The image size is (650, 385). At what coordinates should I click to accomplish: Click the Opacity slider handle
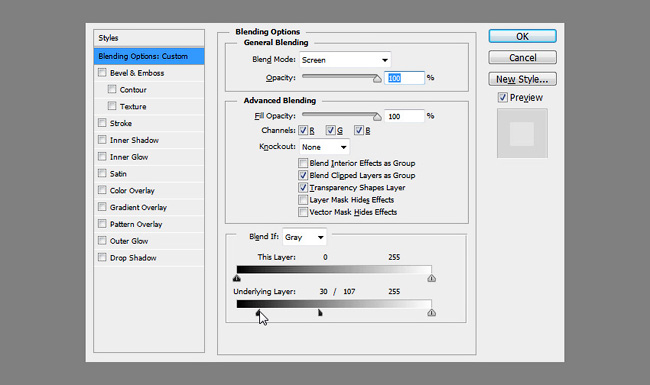tap(377, 78)
